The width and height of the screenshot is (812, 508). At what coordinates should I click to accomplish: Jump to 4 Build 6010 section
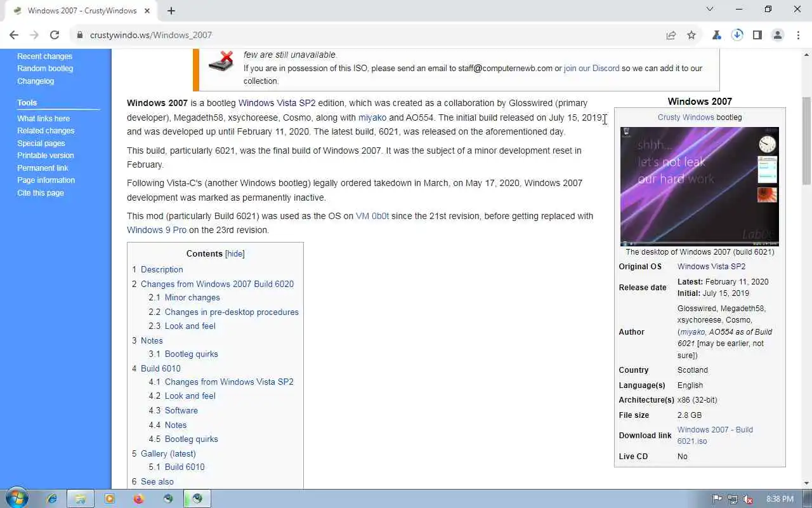156,368
